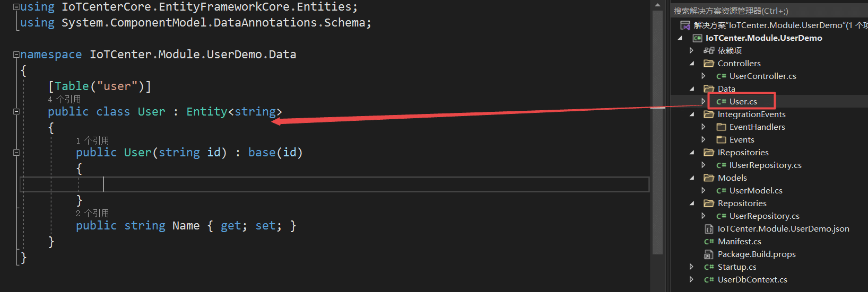Open the '2 个引用' link above Name
This screenshot has height=292, width=868.
coord(92,214)
